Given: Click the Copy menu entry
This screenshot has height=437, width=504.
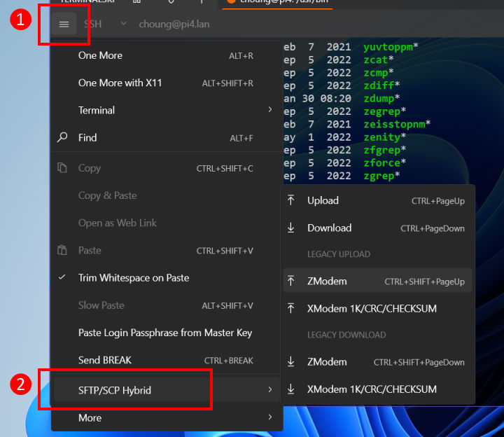Looking at the screenshot, I should coord(167,168).
